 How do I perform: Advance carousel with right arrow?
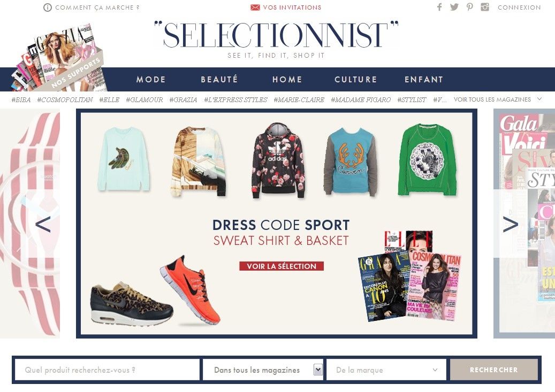point(510,224)
